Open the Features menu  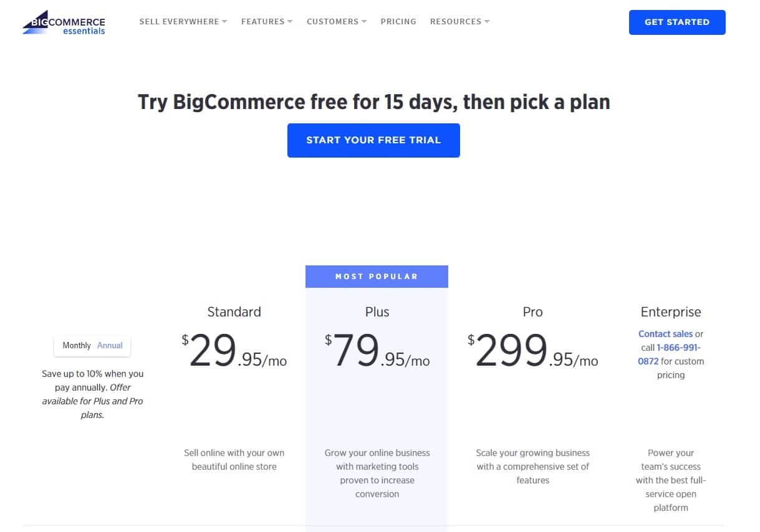[x=262, y=21]
